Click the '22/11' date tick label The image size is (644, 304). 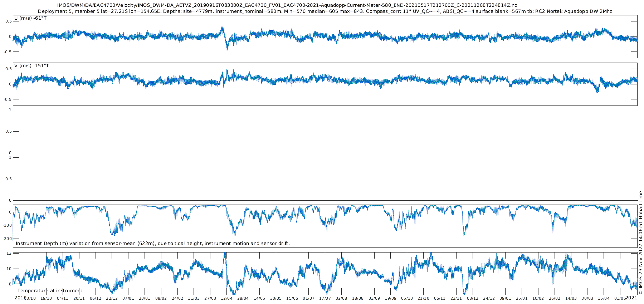coord(456,298)
